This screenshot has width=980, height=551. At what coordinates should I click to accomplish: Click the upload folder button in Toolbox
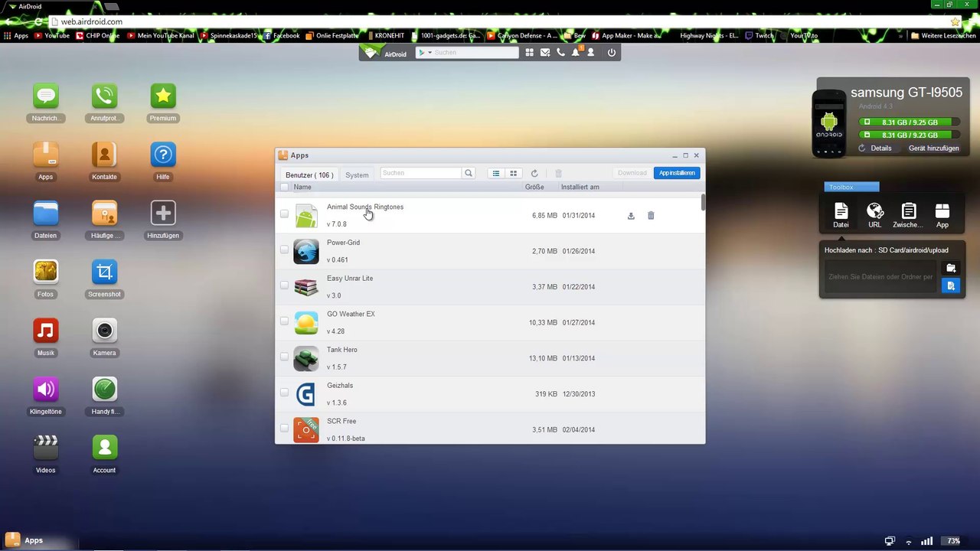tap(951, 268)
